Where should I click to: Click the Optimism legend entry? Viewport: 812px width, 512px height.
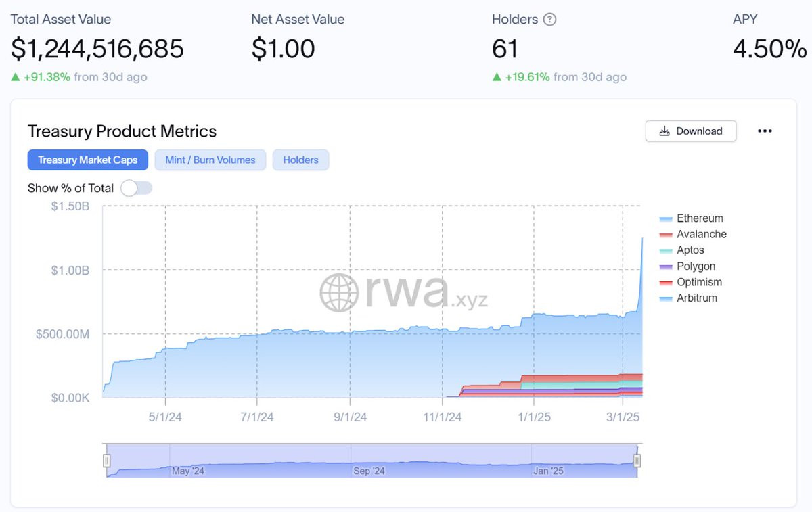[691, 282]
